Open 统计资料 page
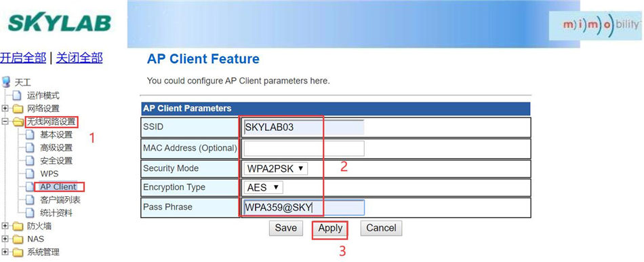The height and width of the screenshot is (262, 644). (56, 213)
